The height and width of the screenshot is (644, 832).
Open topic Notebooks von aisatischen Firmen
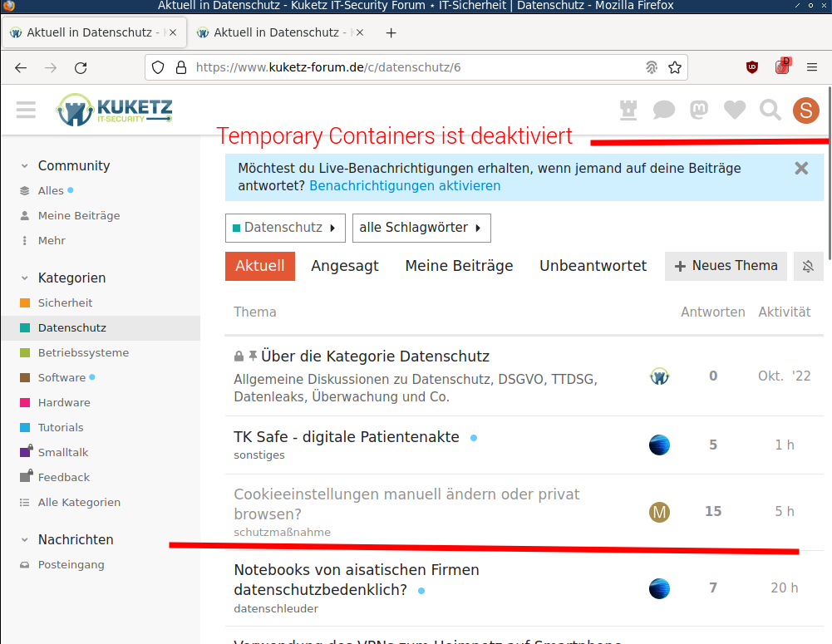357,579
